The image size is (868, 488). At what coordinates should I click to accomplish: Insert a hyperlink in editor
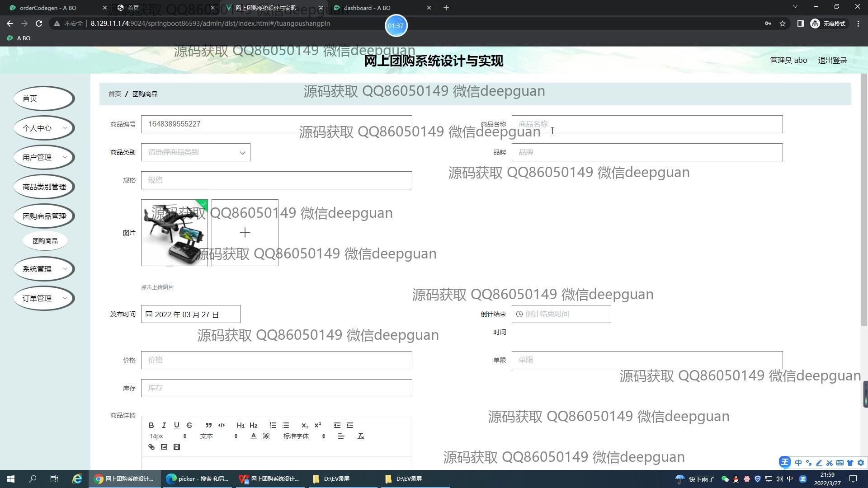pyautogui.click(x=151, y=447)
